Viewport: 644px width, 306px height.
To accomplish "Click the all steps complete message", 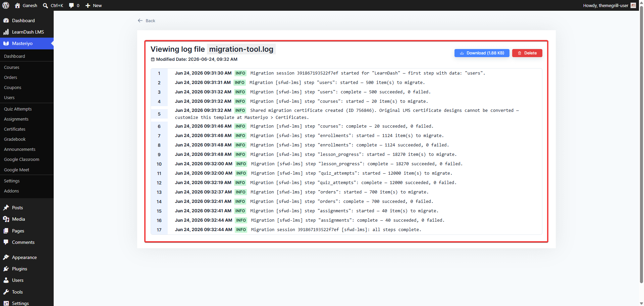I will [336, 229].
